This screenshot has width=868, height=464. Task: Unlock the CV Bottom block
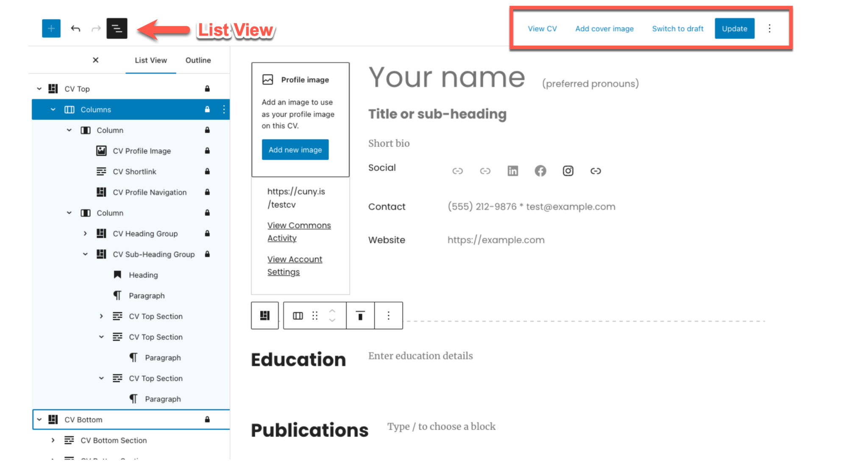(207, 420)
